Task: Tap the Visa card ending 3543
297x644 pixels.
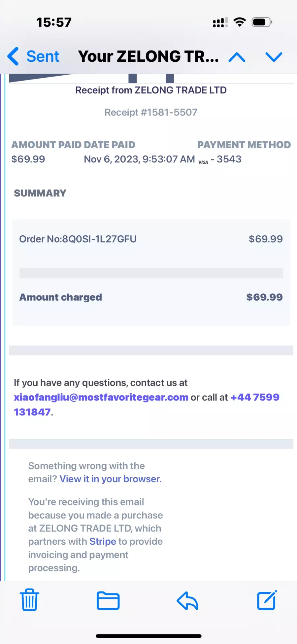Action: tap(220, 159)
